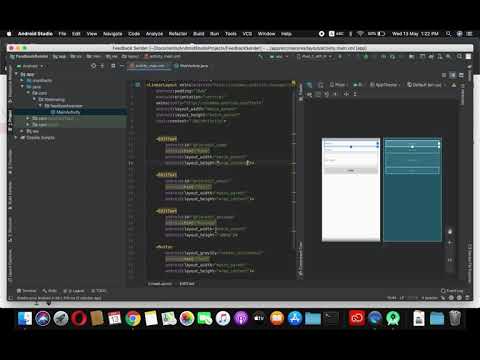Open the Palette side panel
The image size is (480, 360).
tap(301, 92)
